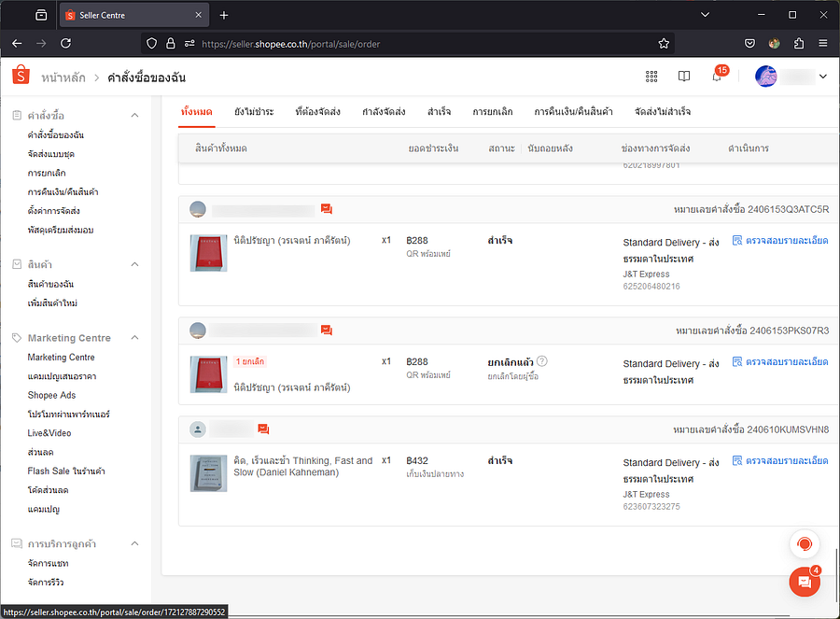Click the browser address bar URL
The height and width of the screenshot is (619, 840).
coord(373,43)
